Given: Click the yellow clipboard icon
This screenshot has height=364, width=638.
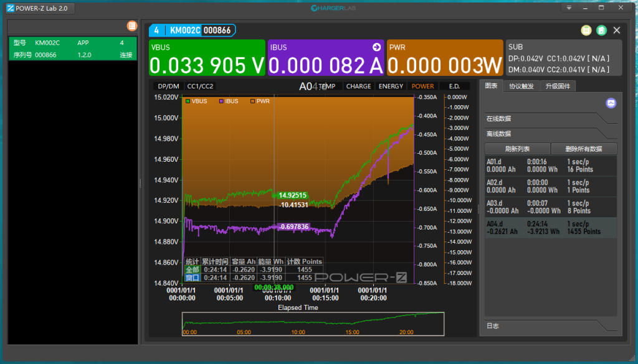Looking at the screenshot, I should click(586, 30).
